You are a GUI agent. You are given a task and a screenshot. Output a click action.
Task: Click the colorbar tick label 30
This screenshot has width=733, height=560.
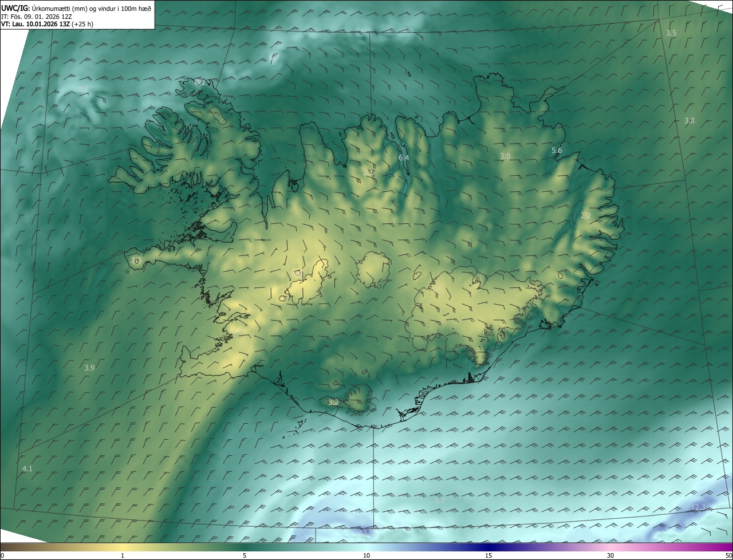(610, 555)
